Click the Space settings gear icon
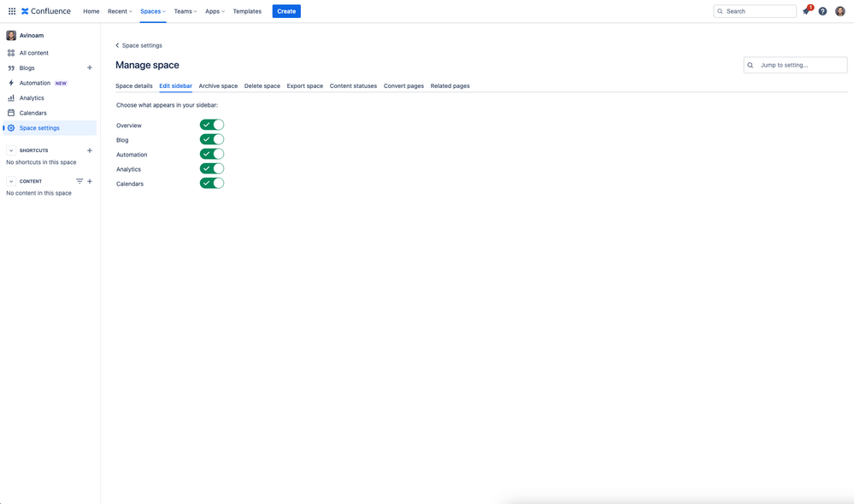854x504 pixels. coord(13,126)
